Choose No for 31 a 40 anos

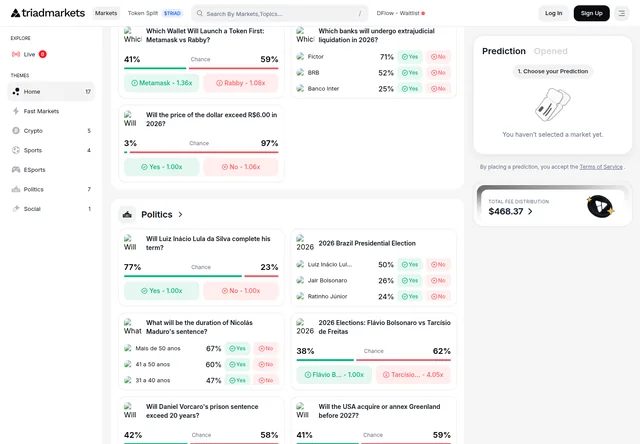pos(266,380)
